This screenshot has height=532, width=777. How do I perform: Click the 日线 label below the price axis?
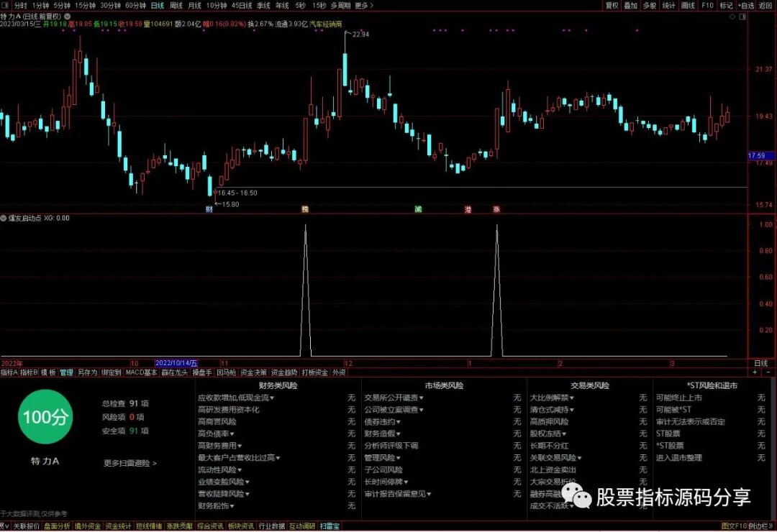(x=761, y=364)
